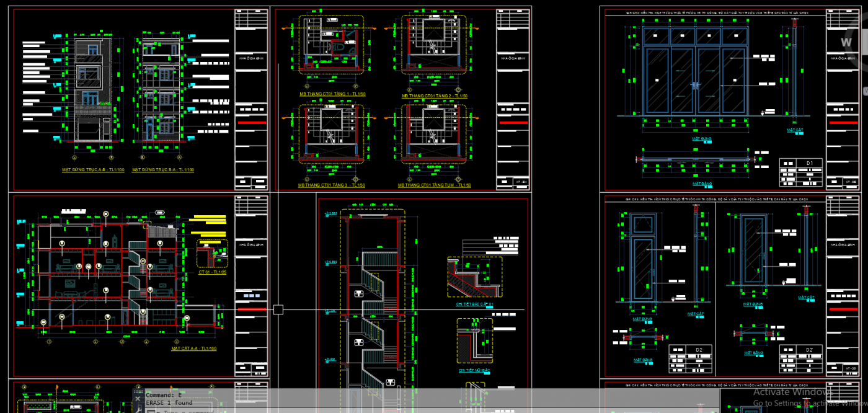Click the Type a command input
This screenshot has height=413, width=868.
[x=186, y=411]
